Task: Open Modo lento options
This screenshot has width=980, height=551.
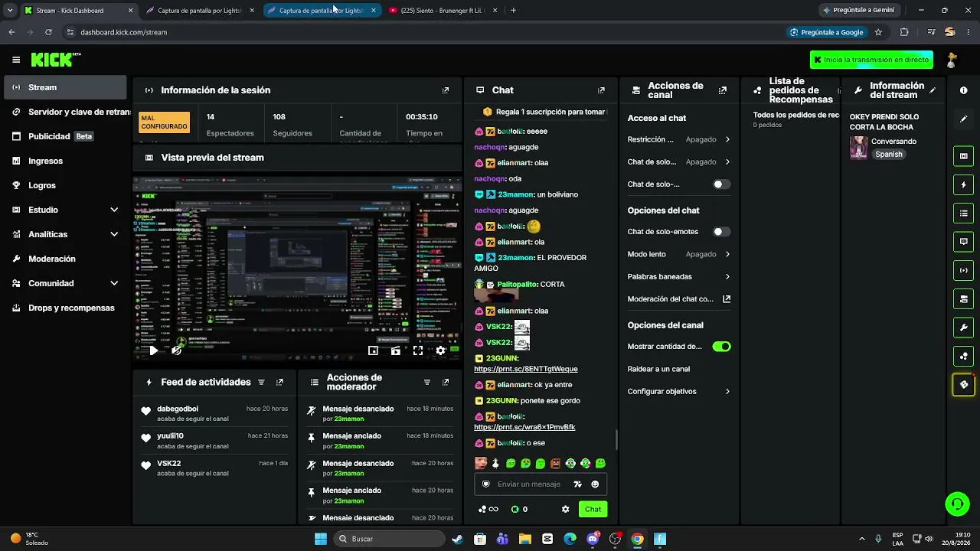Action: 679,254
